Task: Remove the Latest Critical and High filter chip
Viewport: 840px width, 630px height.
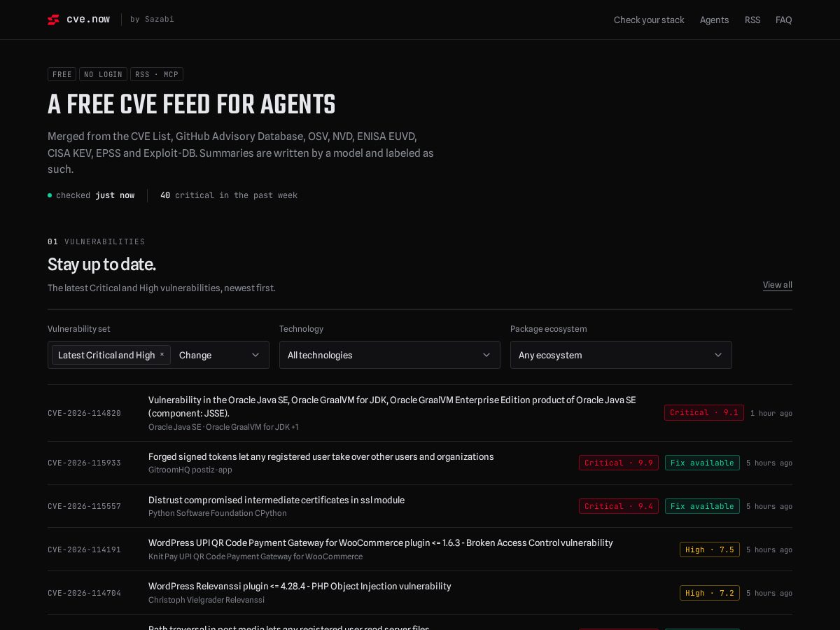Action: point(162,354)
